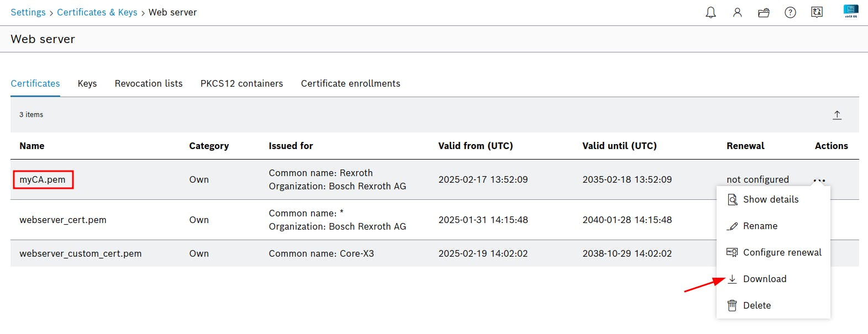Open the help question mark icon
The image size is (868, 334).
coord(790,13)
